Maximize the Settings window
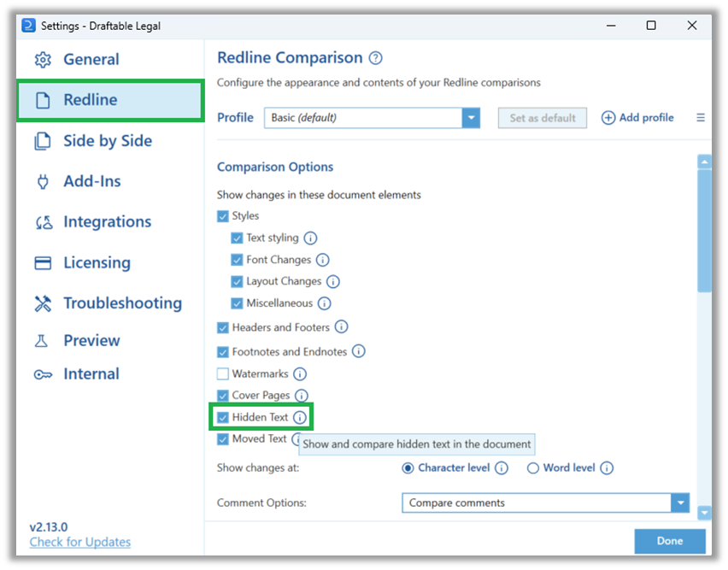Viewport: 728px width, 570px height. click(x=651, y=26)
